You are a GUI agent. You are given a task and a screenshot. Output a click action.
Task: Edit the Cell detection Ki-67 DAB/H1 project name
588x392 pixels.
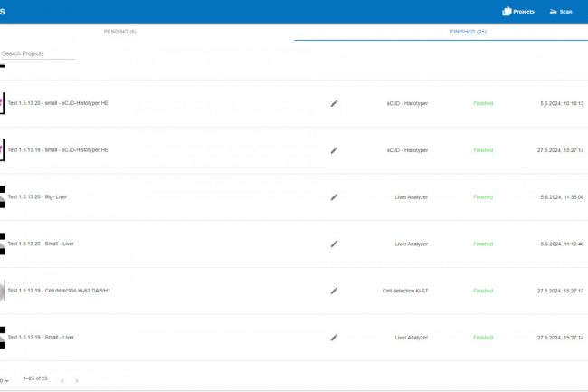tap(334, 291)
